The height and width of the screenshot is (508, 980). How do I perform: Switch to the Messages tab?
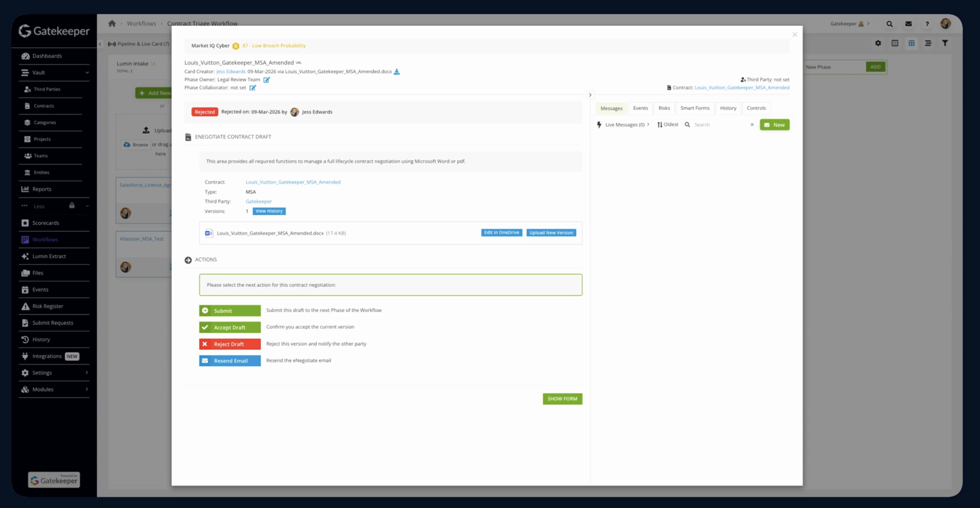point(611,108)
